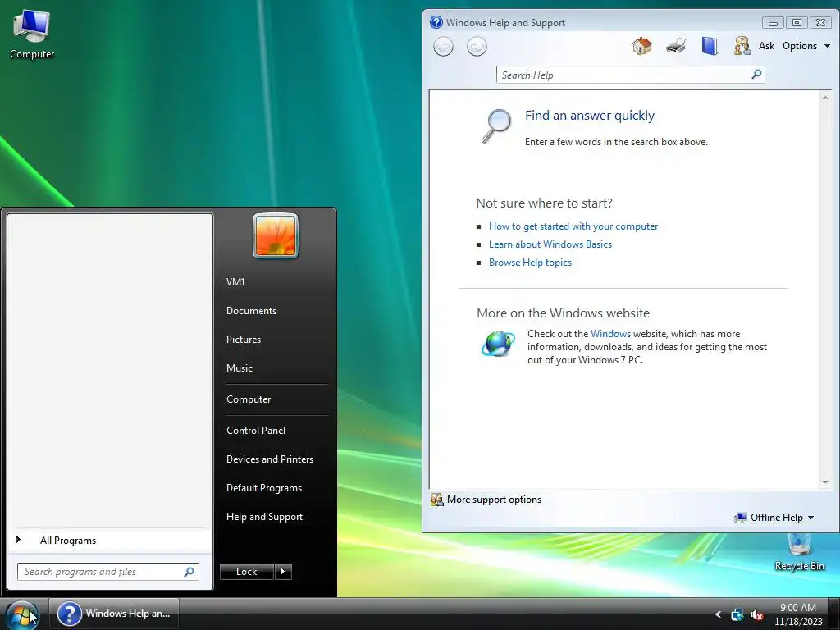840x630 pixels.
Task: Click the Show desktop strip at taskbar end
Action: pos(834,614)
